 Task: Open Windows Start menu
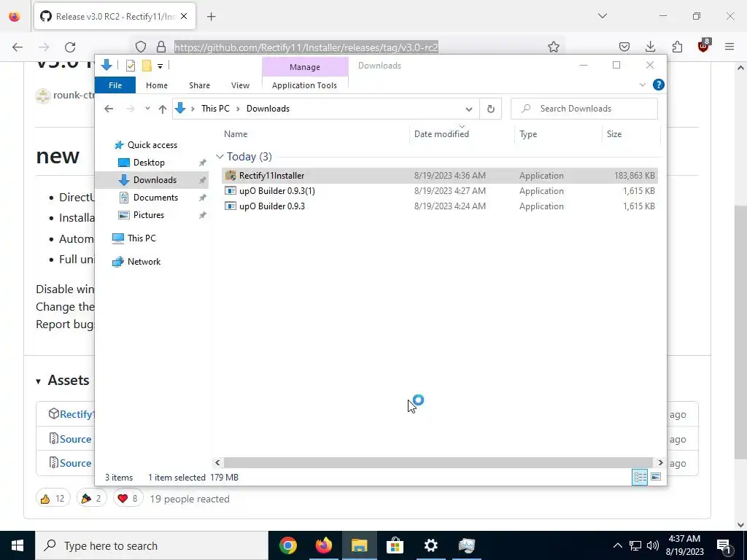pyautogui.click(x=18, y=545)
